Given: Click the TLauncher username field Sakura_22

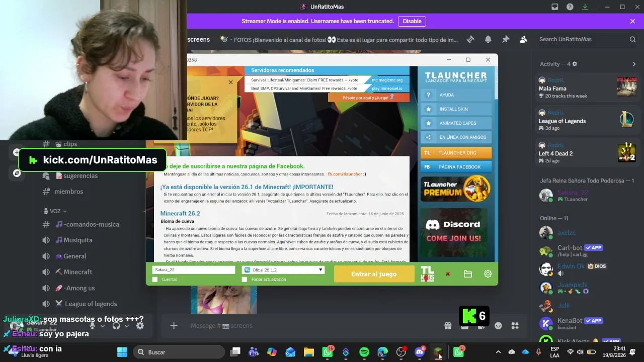Looking at the screenshot, I should pyautogui.click(x=194, y=270).
